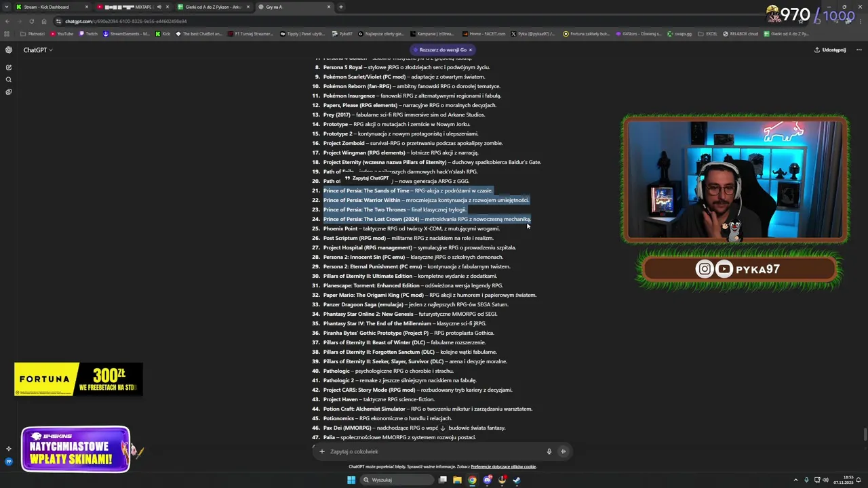This screenshot has width=868, height=488.
Task: Click the browser home button
Action: pos(44,21)
